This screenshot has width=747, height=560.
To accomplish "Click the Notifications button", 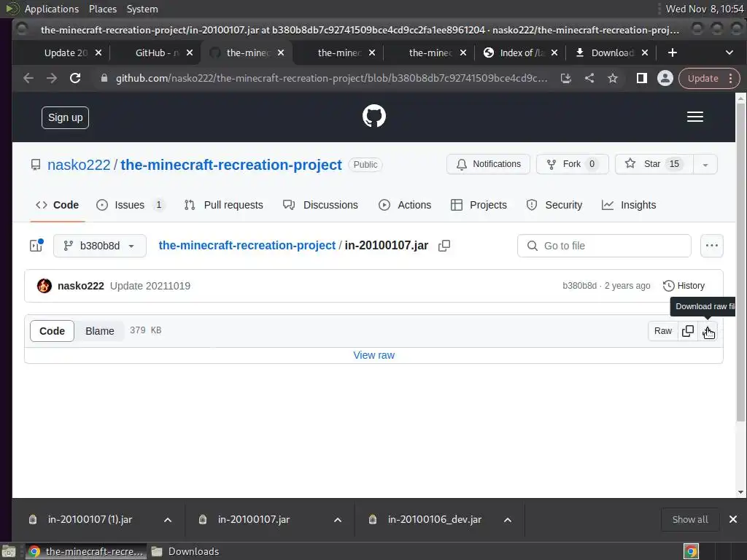I will 488,164.
